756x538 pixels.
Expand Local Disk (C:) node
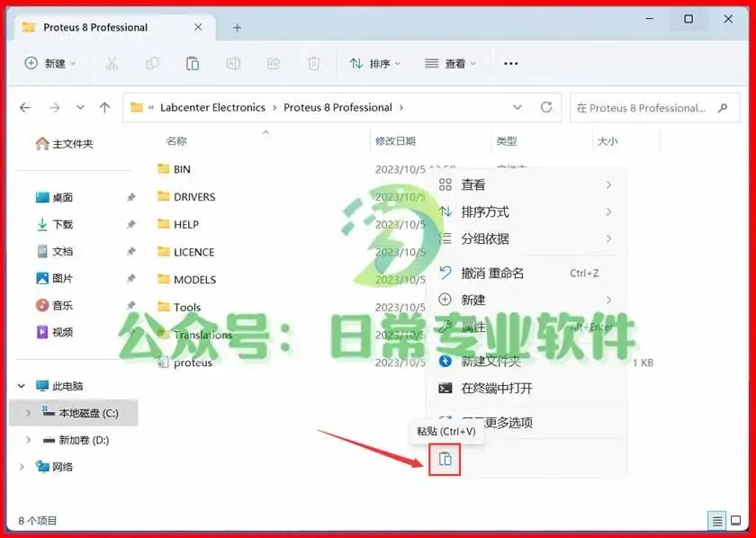coord(28,413)
